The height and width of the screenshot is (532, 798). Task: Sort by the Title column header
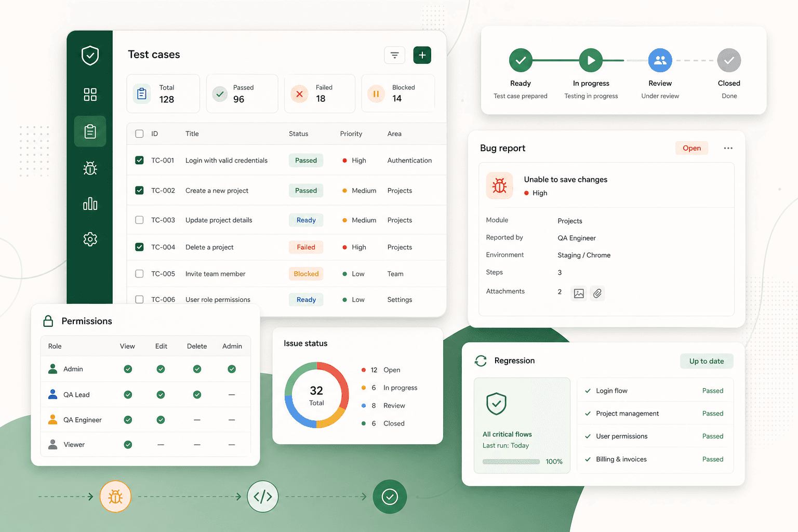point(192,134)
